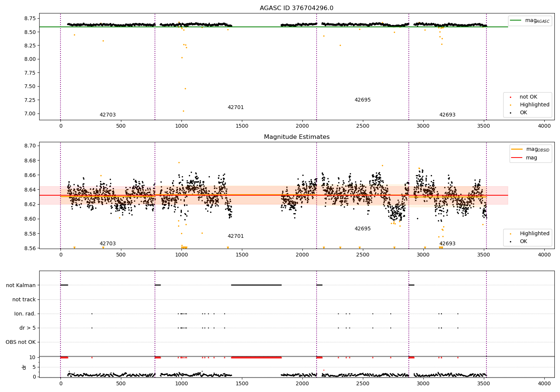This screenshot has height=392, width=560.
Task: Click the OK legend entry in middle plot
Action: click(519, 242)
